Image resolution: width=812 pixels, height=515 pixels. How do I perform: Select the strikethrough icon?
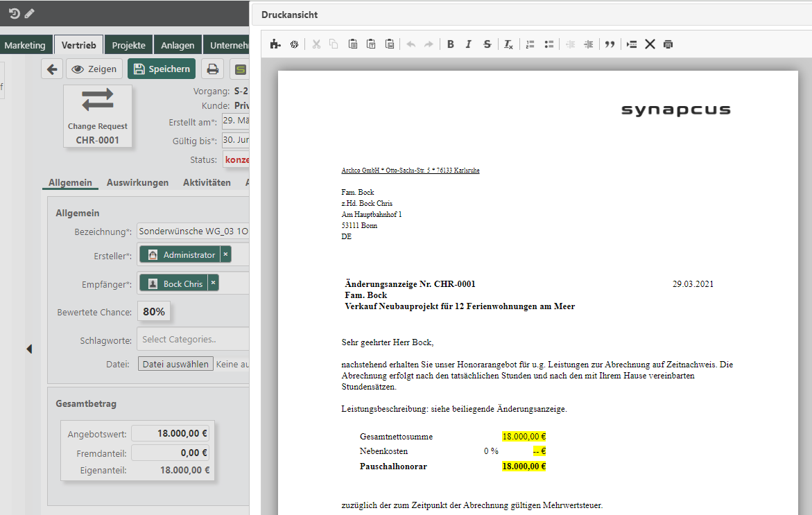click(486, 44)
